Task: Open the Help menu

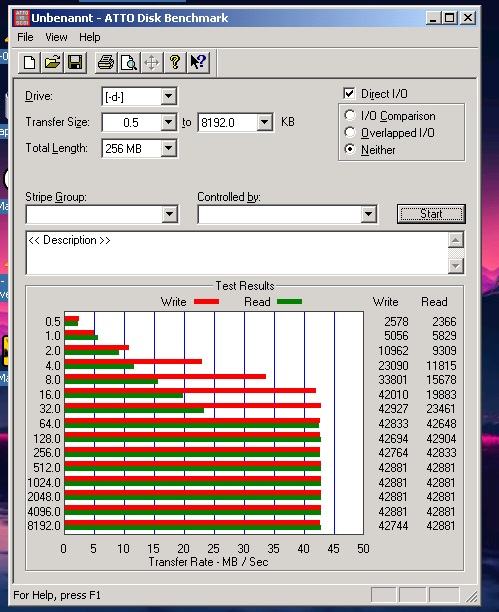Action: [89, 37]
